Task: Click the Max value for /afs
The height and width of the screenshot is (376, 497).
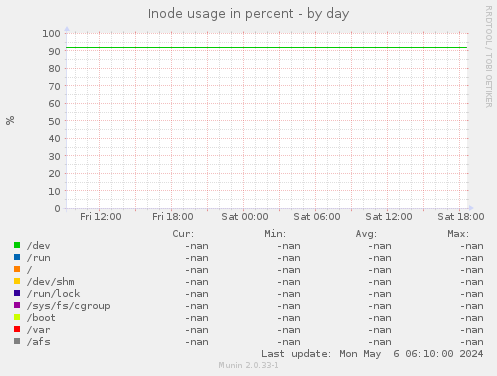Action: (x=472, y=342)
